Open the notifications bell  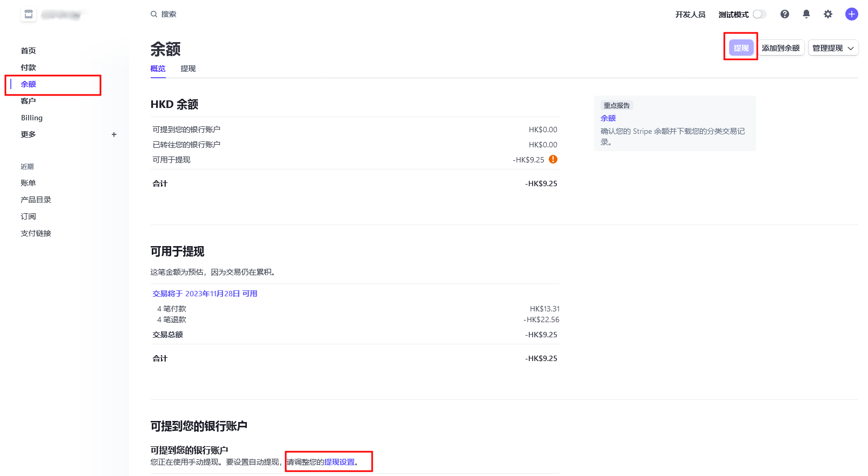point(806,14)
